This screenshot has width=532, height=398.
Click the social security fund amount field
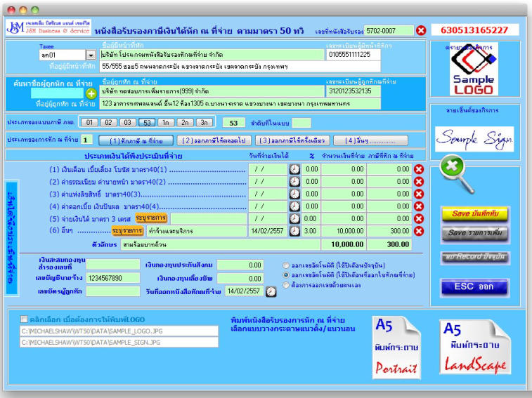point(240,265)
